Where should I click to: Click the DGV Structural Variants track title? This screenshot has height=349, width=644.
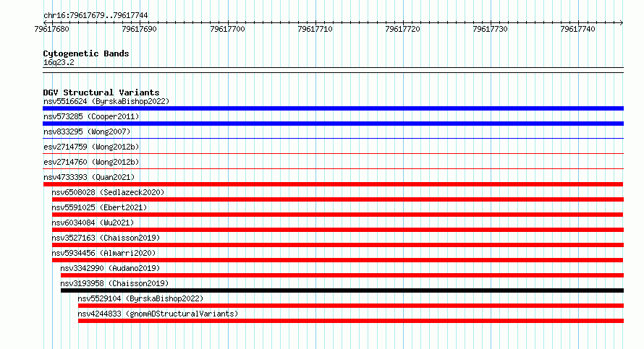[101, 92]
